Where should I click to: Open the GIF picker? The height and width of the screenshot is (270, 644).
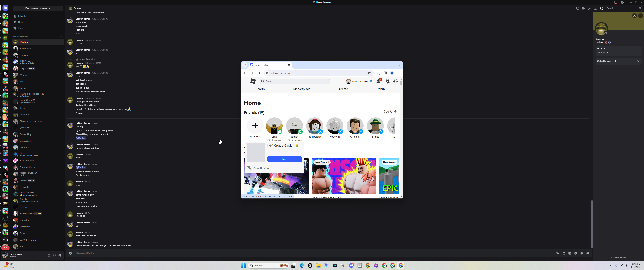pos(569,253)
